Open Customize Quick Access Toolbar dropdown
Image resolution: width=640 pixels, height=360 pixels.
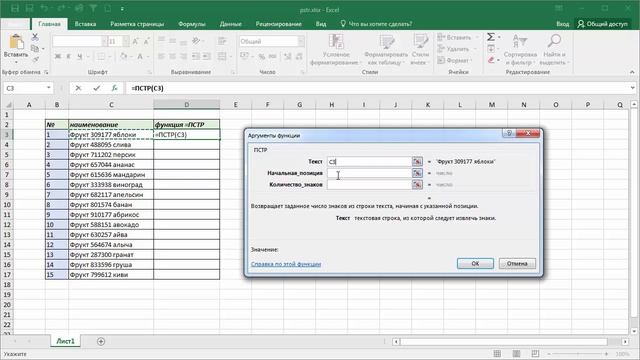tap(122, 9)
